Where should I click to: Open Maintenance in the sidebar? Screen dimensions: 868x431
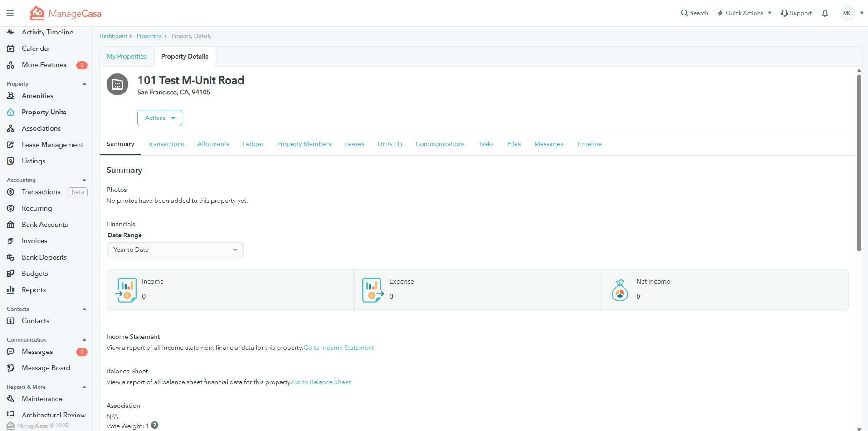point(42,399)
